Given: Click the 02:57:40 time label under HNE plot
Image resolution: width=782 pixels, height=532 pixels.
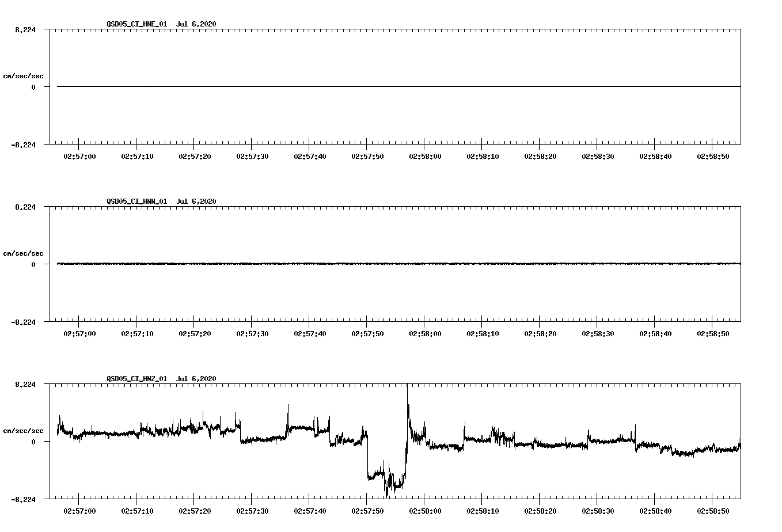Looking at the screenshot, I should point(310,156).
